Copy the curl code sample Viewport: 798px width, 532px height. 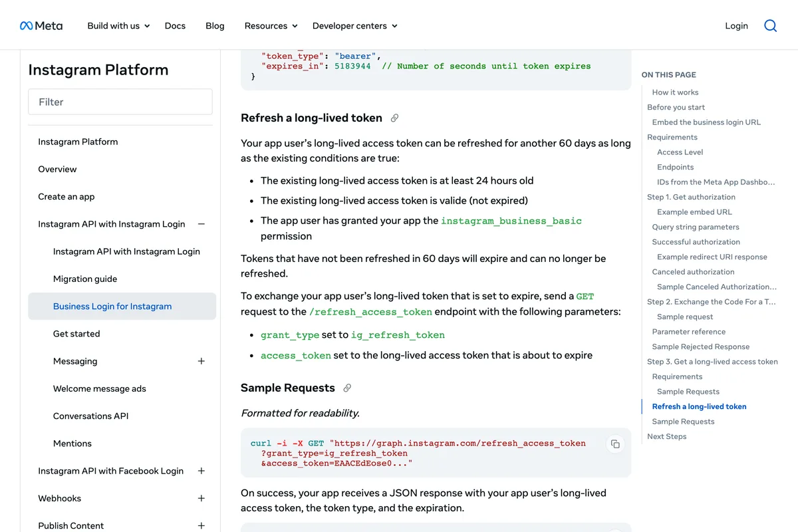[615, 444]
